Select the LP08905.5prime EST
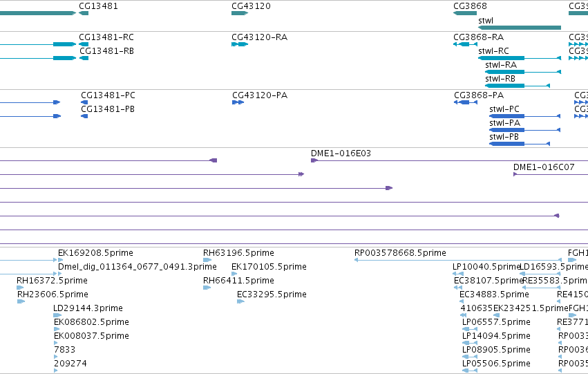This screenshot has width=588, height=374. (x=470, y=357)
